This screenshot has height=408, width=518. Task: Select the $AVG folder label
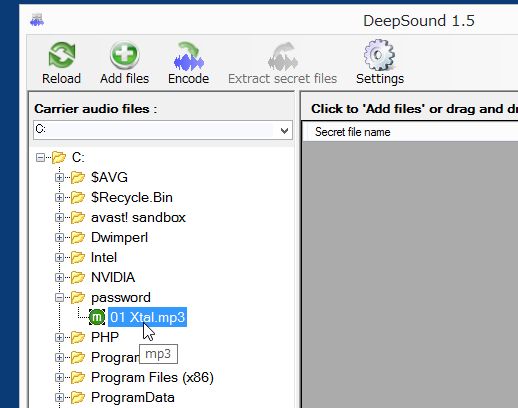pos(109,177)
